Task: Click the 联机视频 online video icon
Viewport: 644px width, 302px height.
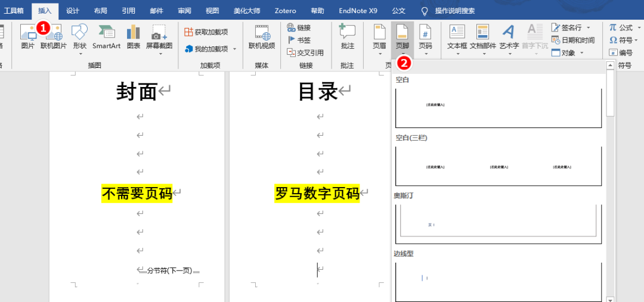Action: point(262,37)
